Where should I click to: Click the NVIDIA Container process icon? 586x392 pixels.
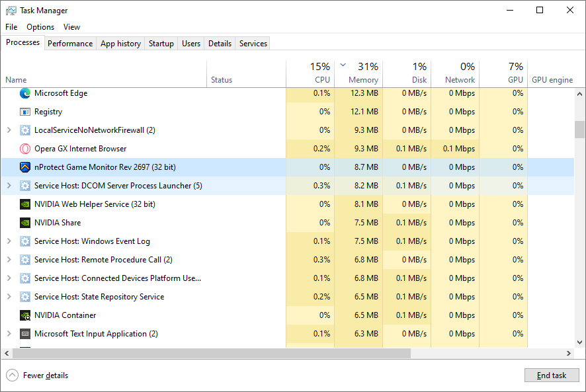(25, 315)
